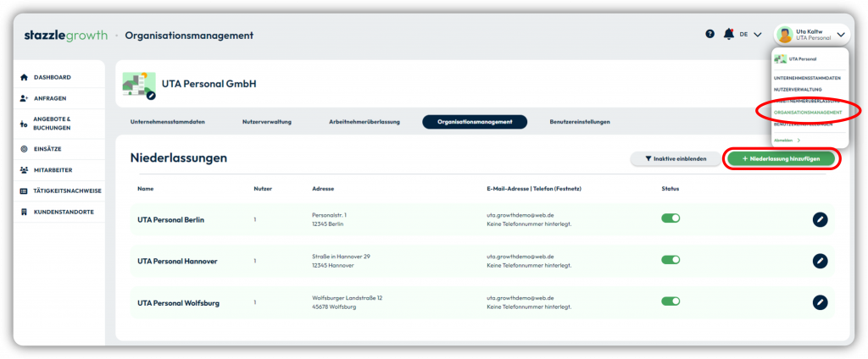Viewport: 868px width, 359px height.
Task: Open Angebote & Buchungen in sidebar
Action: pyautogui.click(x=52, y=124)
